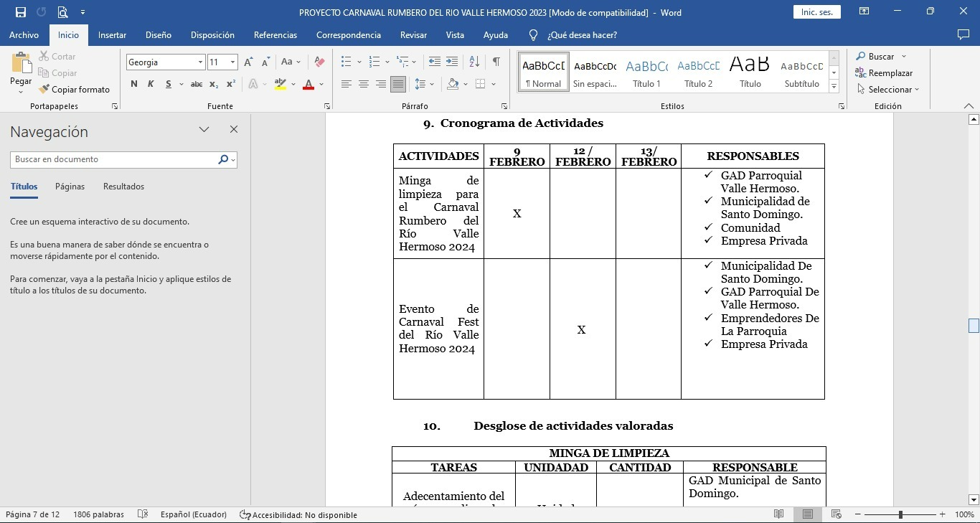The height and width of the screenshot is (523, 980).
Task: Switch to Páginas tab in Navegación pane
Action: coord(70,187)
